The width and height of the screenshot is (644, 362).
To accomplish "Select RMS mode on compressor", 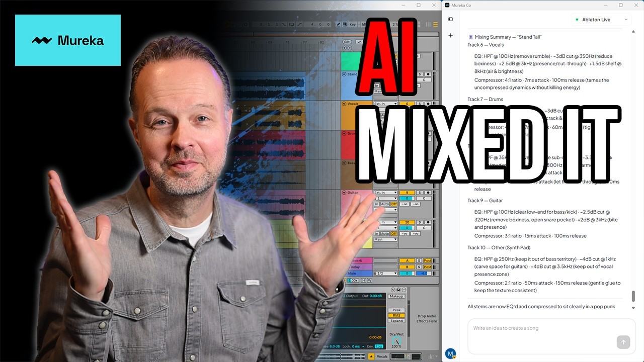I will coord(396,315).
